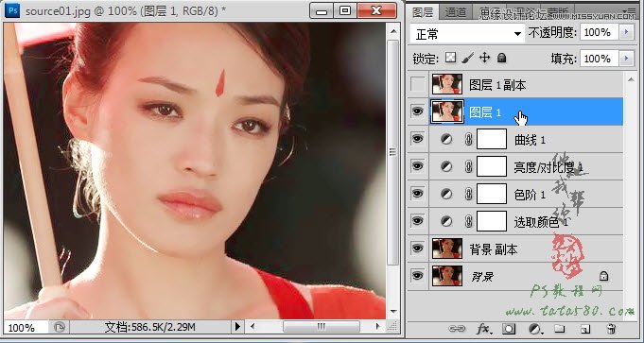The height and width of the screenshot is (343, 644).
Task: Hide the 图层 1 layer
Action: tap(418, 111)
